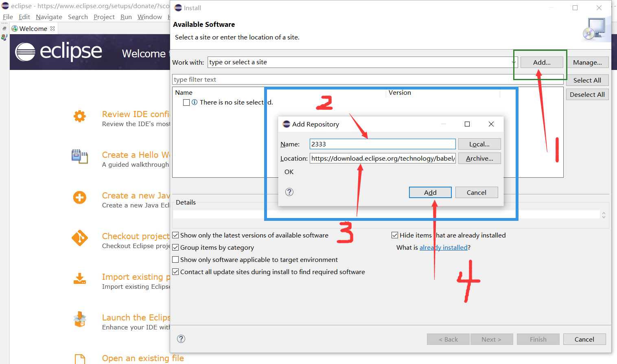
Task: Click the Open an existing file icon
Action: 80,359
